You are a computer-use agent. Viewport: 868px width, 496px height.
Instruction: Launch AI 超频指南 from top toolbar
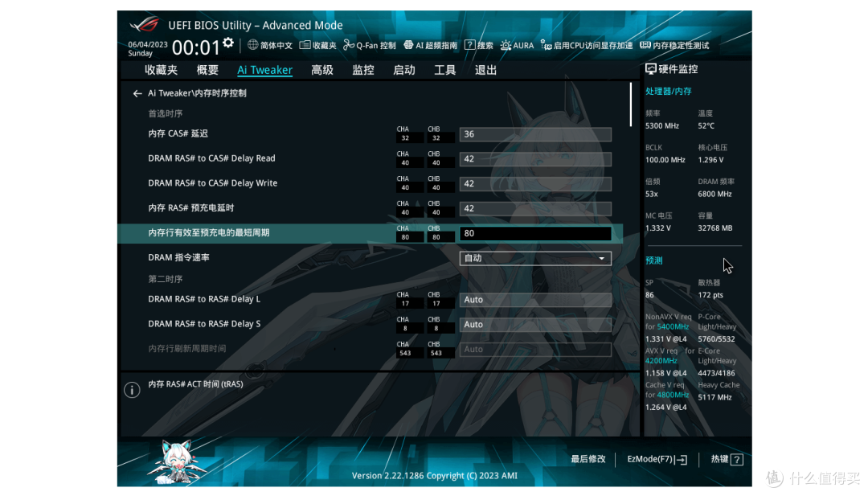pos(408,46)
